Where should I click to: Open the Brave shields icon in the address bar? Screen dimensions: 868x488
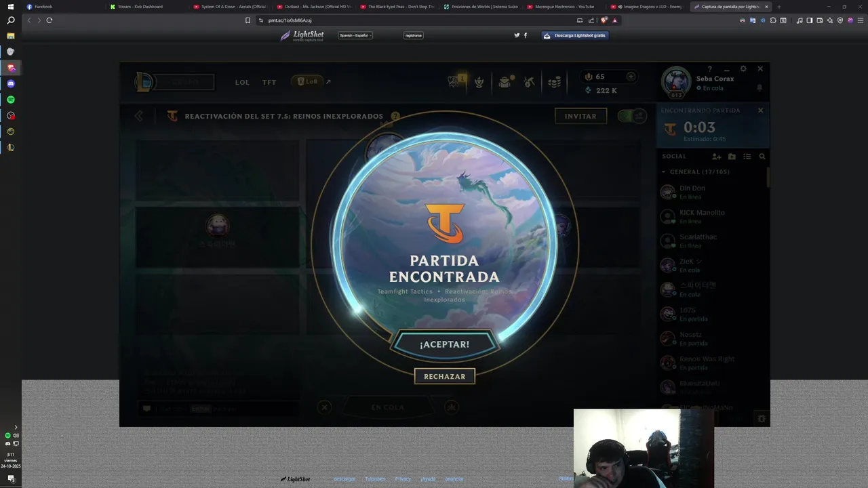[x=604, y=20]
